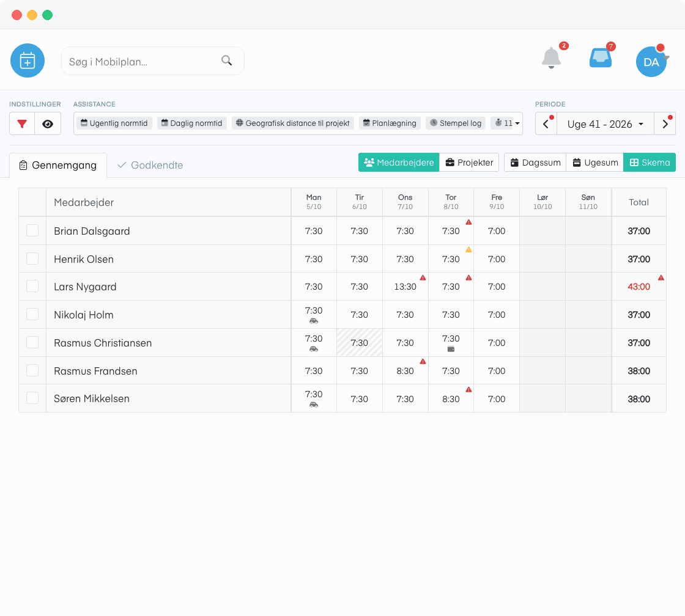Go to the next week with right chevron
This screenshot has height=616, width=685.
point(665,124)
